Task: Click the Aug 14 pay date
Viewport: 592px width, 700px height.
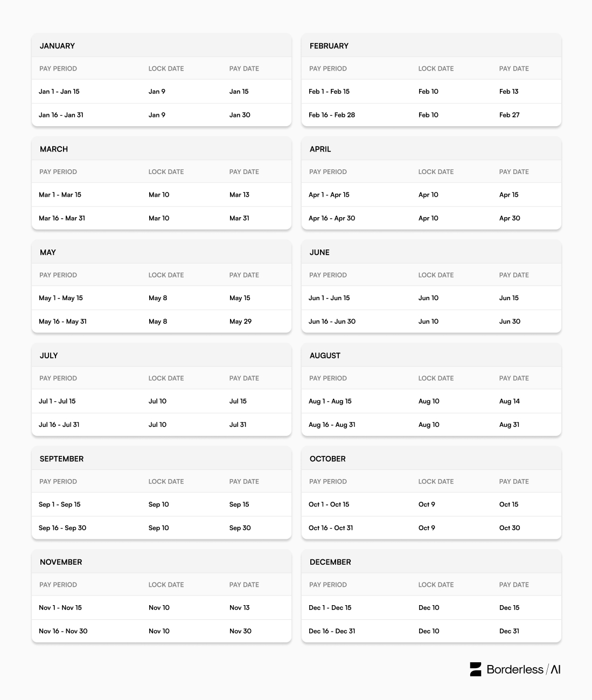Action: 510,401
